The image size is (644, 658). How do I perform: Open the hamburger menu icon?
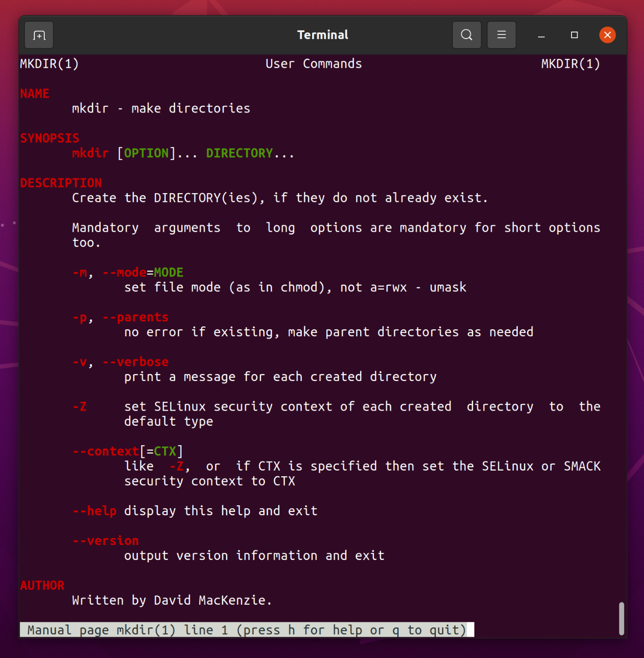point(501,34)
